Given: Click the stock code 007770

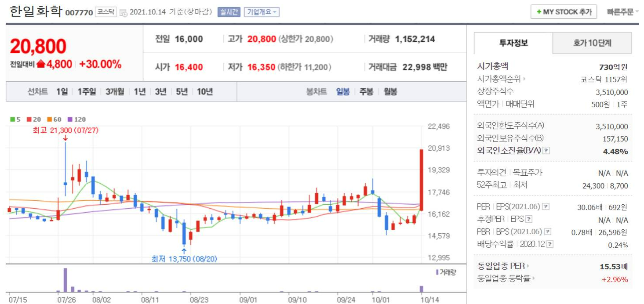Looking at the screenshot, I should (x=79, y=13).
